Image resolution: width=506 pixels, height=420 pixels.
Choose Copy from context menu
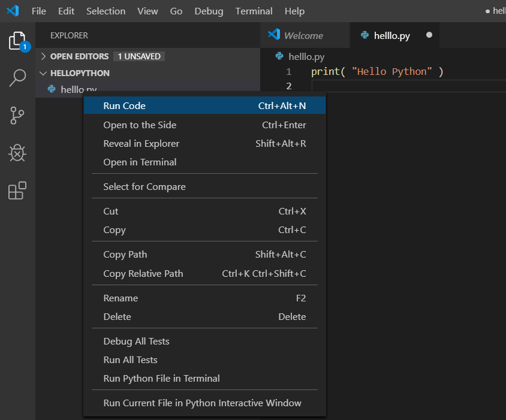tap(204, 229)
